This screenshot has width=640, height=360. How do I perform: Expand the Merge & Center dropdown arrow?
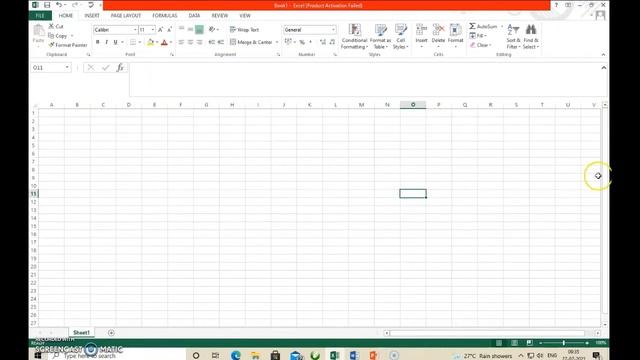(277, 42)
